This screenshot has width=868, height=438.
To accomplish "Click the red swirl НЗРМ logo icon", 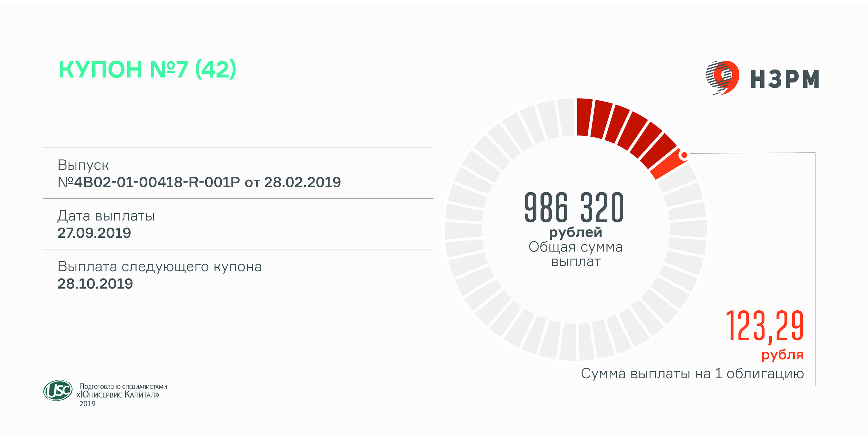I will 723,78.
